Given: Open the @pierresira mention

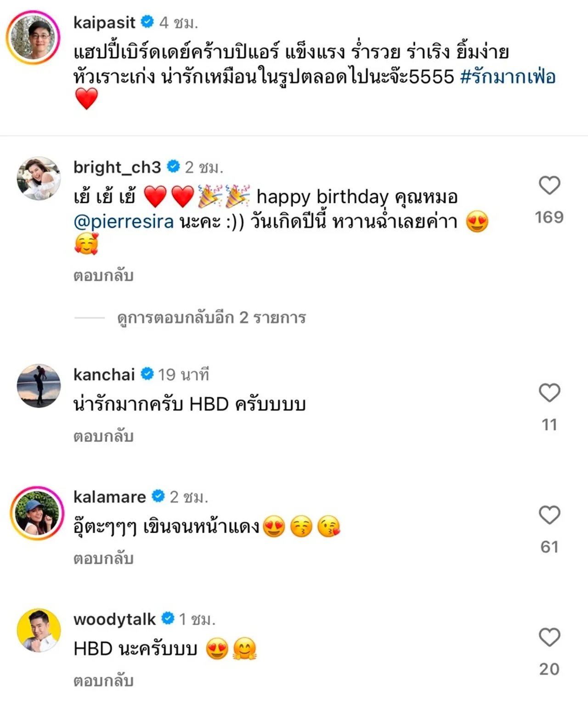Looking at the screenshot, I should pyautogui.click(x=124, y=222).
